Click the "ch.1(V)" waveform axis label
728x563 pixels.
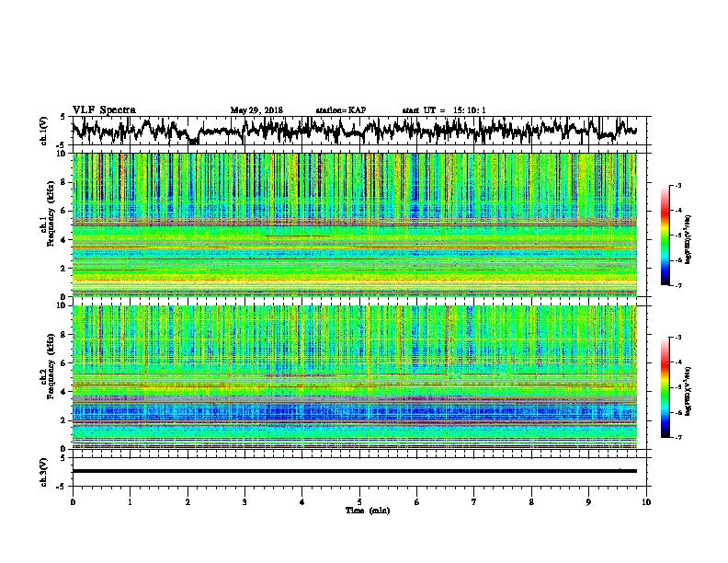tap(43, 131)
